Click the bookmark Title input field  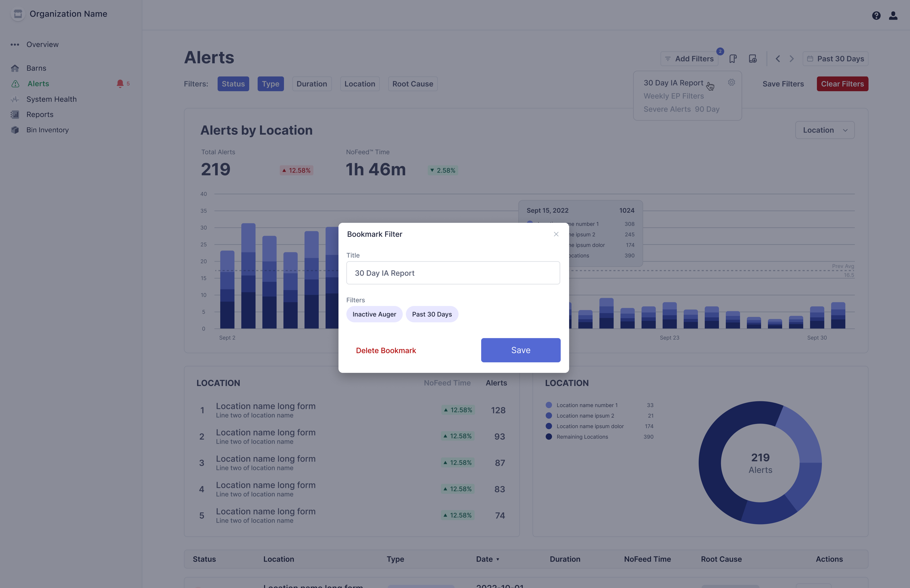tap(453, 273)
